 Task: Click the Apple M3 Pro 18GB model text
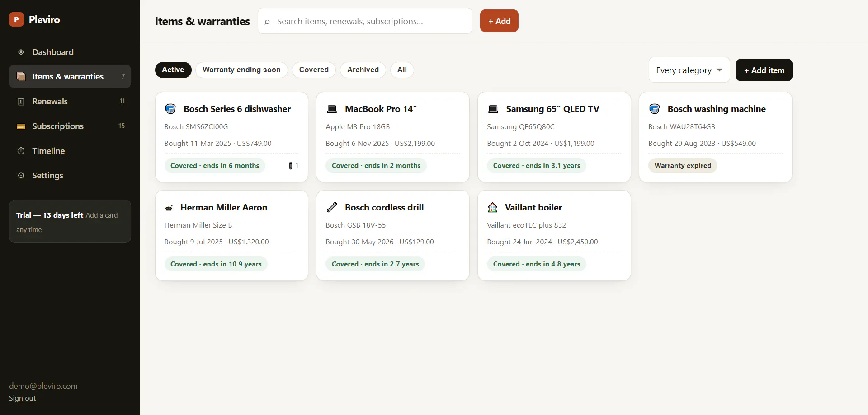coord(358,127)
